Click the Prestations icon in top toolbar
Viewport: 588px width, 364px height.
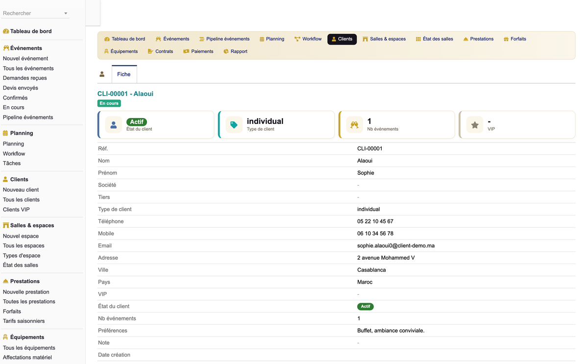465,39
